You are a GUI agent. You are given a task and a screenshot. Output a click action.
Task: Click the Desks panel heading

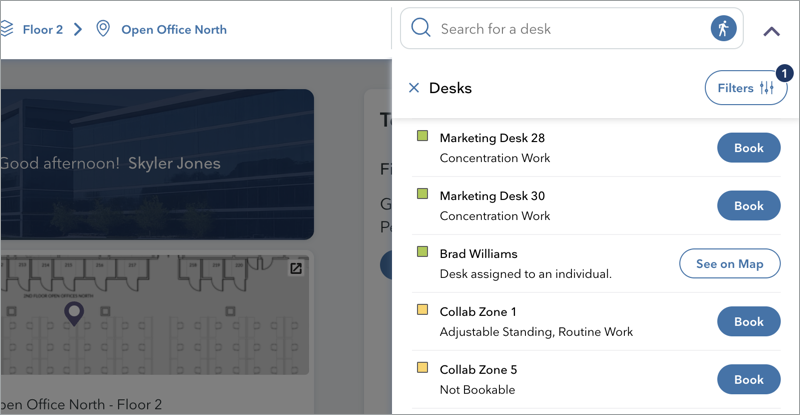click(451, 88)
